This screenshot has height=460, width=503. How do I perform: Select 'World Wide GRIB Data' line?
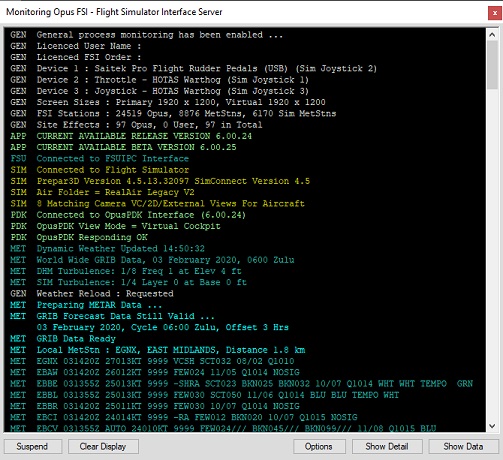[152, 260]
